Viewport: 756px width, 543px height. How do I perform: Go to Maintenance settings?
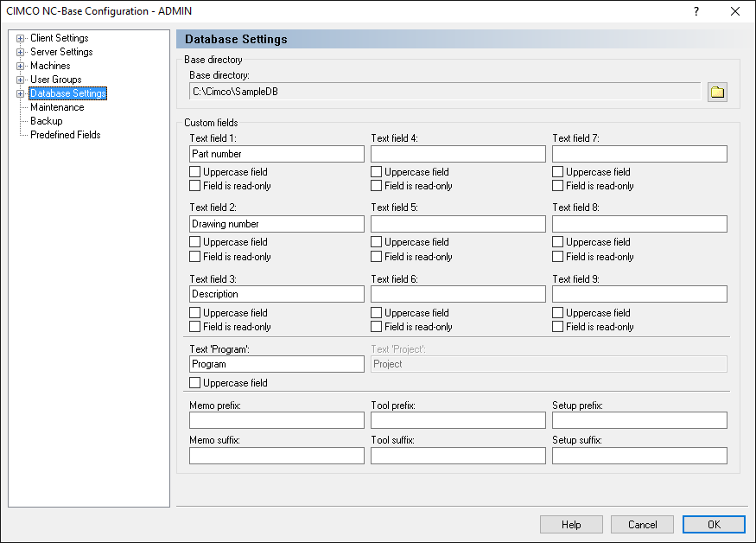click(57, 107)
